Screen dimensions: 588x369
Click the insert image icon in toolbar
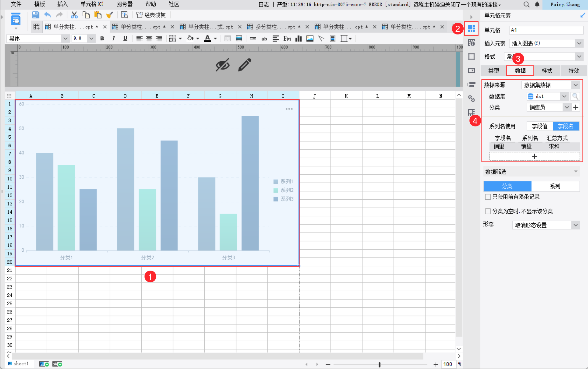pyautogui.click(x=310, y=39)
